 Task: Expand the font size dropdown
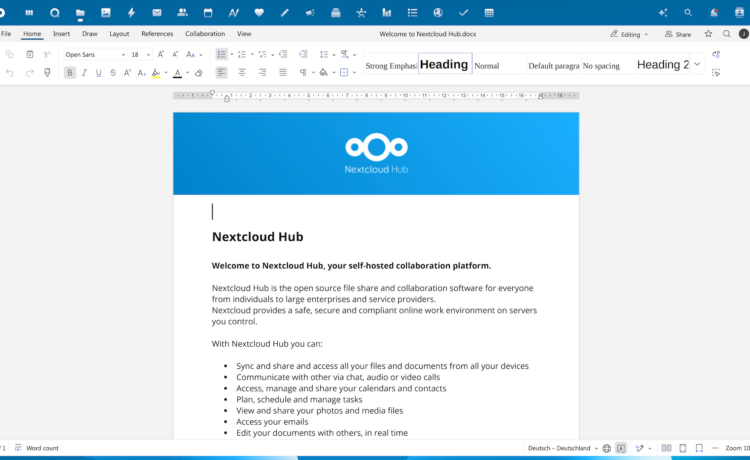click(148, 54)
